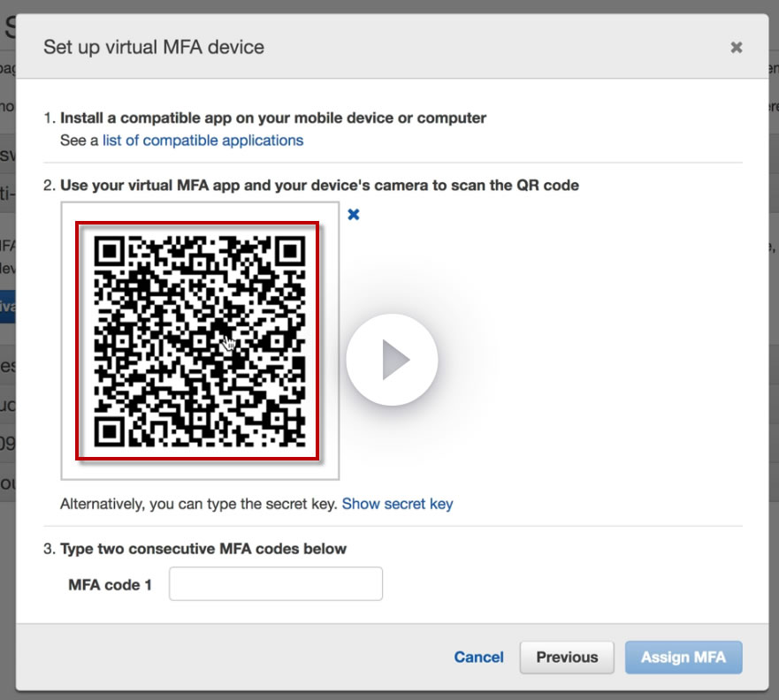Click the blue button behind the dialog's left edge

7,308
